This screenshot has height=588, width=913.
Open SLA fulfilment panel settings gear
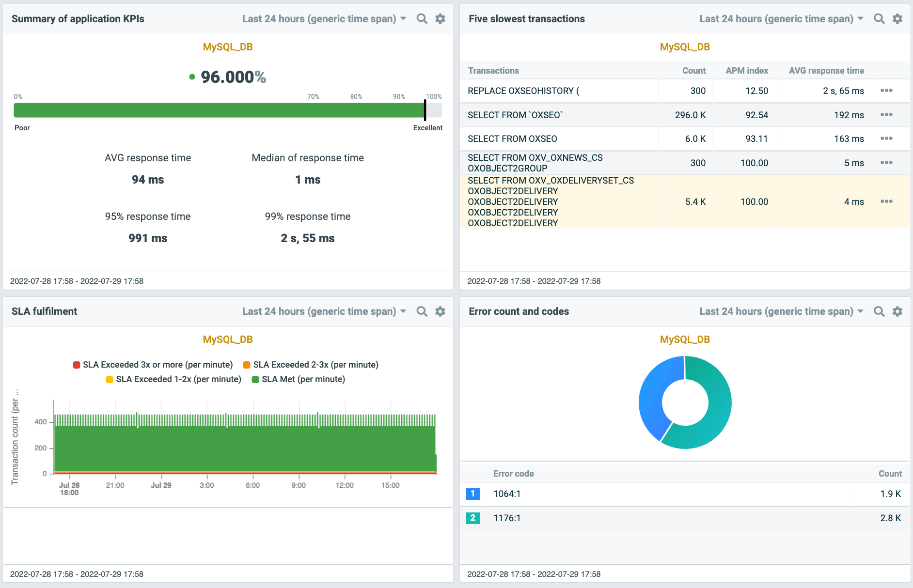tap(440, 311)
